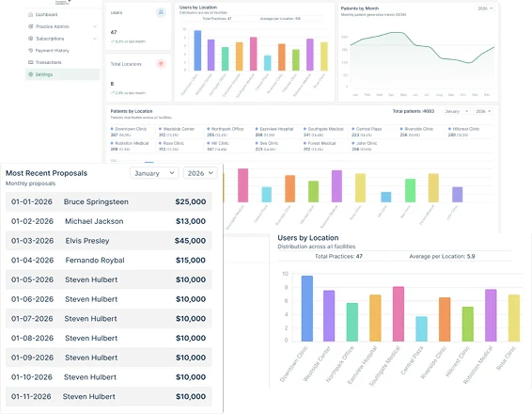Click the Southgate Medical legend entry

323,132
